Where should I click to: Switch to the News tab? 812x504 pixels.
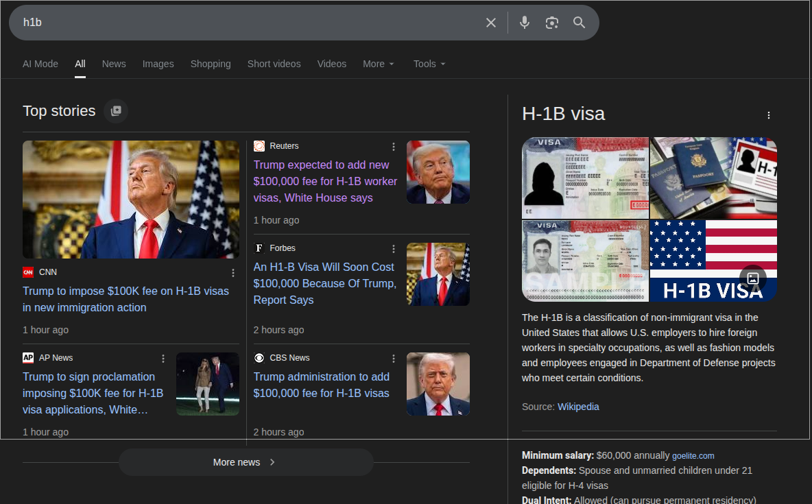(x=114, y=64)
